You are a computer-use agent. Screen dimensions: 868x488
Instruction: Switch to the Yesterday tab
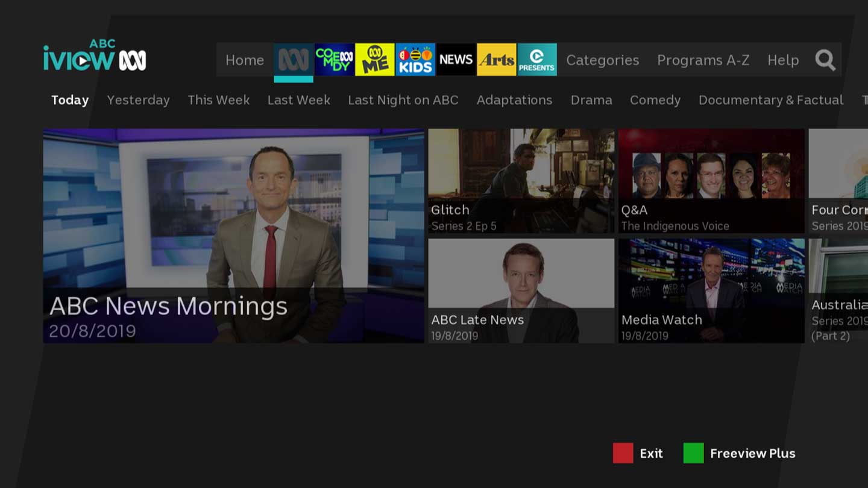click(x=138, y=100)
